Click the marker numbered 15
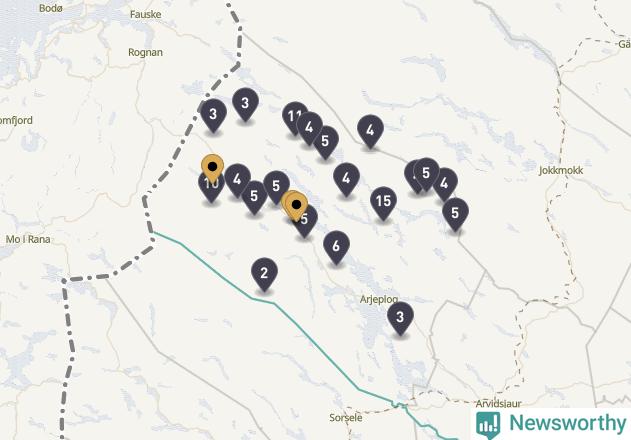 383,202
